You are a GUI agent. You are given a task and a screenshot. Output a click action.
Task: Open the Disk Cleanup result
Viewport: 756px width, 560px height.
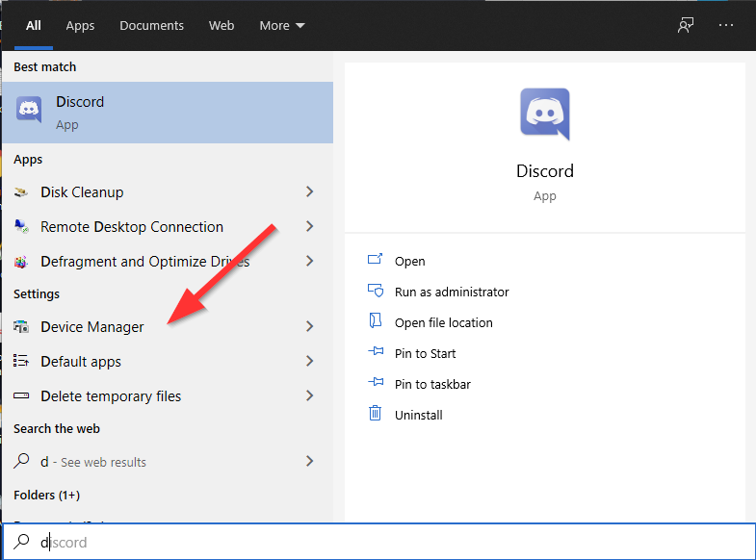(x=168, y=192)
